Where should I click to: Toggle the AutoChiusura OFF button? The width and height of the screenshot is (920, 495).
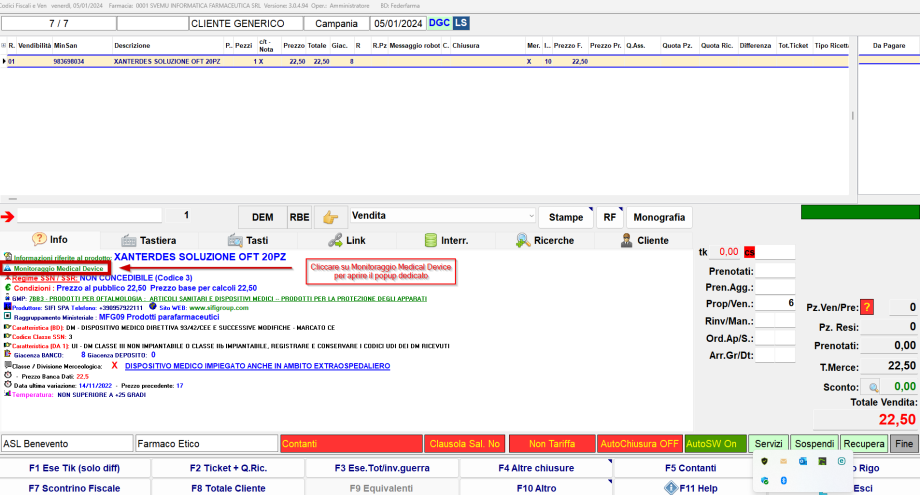tap(638, 443)
